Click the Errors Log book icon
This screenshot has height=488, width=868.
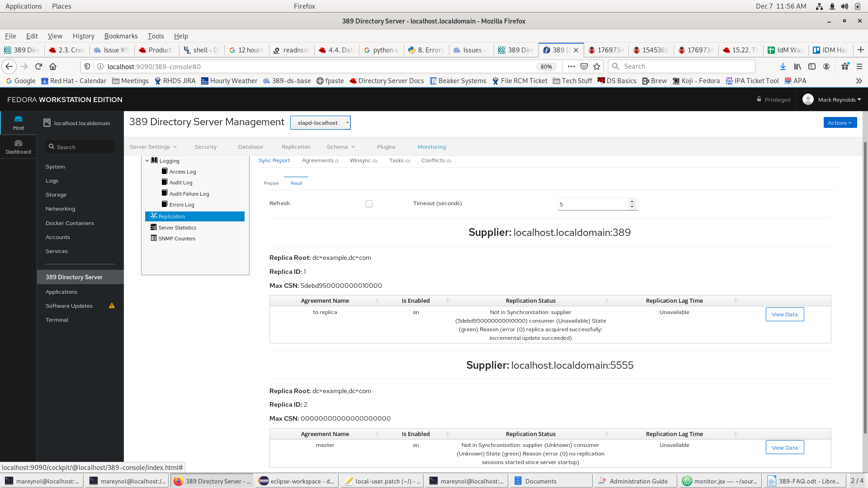click(x=165, y=204)
